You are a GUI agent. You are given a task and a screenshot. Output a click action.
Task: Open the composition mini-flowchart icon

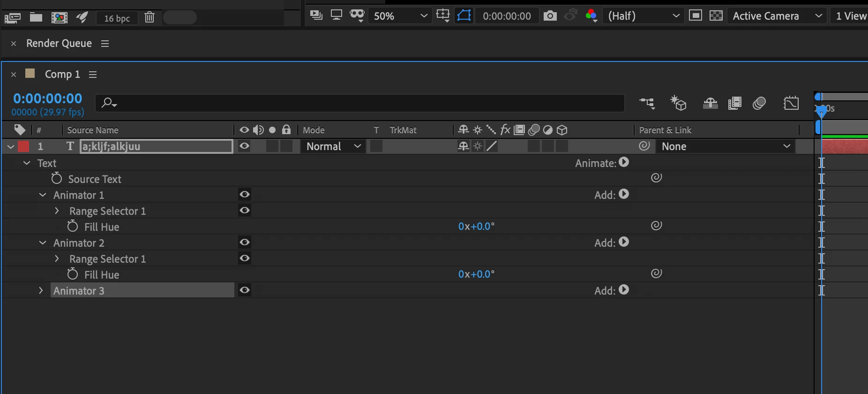coord(647,103)
